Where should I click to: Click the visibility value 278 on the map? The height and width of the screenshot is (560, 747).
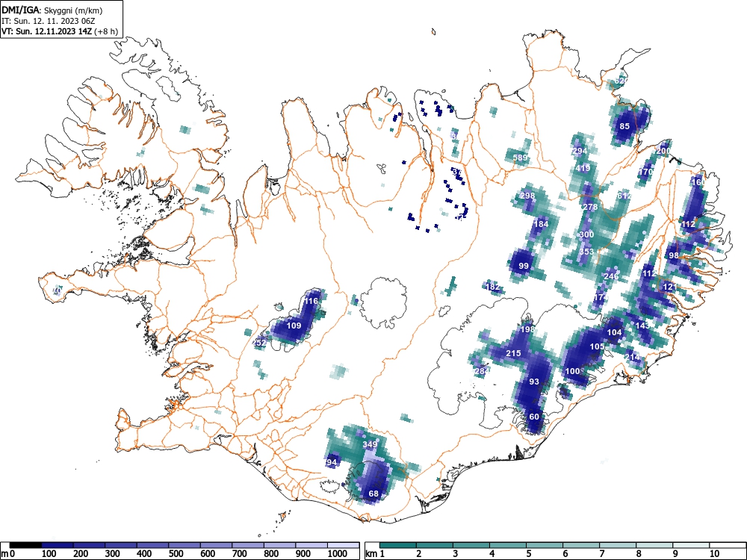[590, 207]
